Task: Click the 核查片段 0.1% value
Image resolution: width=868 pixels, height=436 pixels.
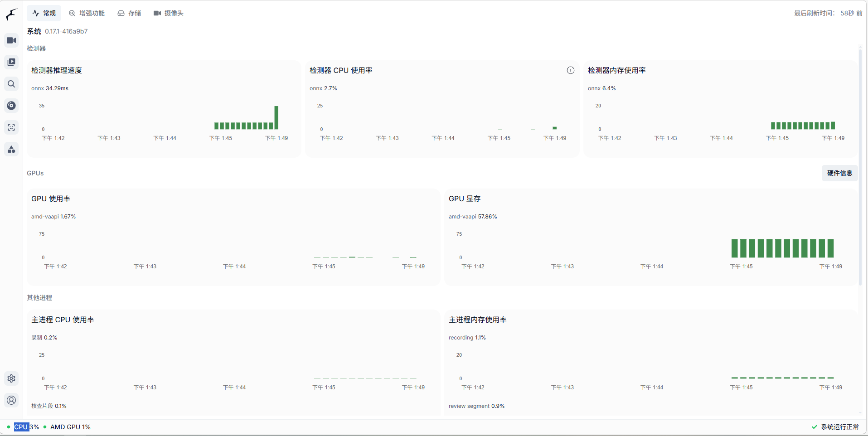Action: pyautogui.click(x=49, y=406)
